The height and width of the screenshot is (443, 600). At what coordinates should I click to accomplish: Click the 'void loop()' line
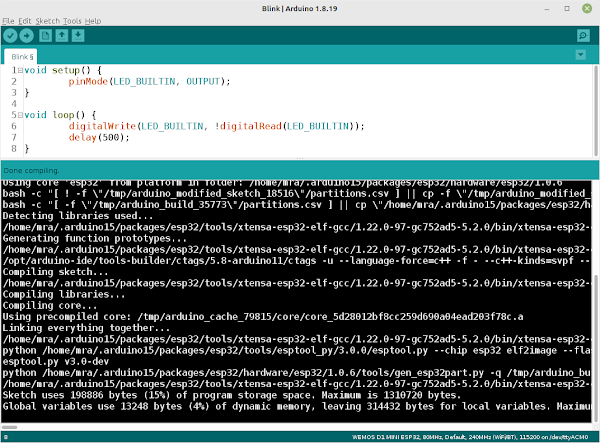[x=60, y=115]
